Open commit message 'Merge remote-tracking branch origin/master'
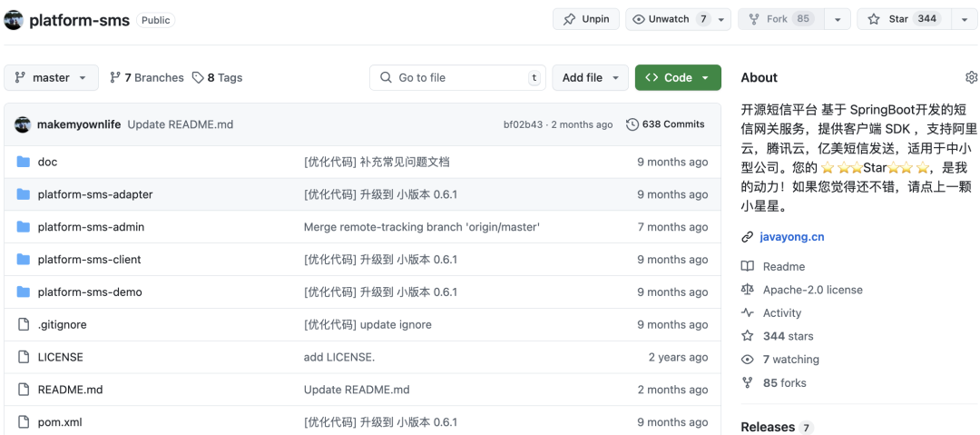Viewport: 980px width, 435px height. [422, 227]
